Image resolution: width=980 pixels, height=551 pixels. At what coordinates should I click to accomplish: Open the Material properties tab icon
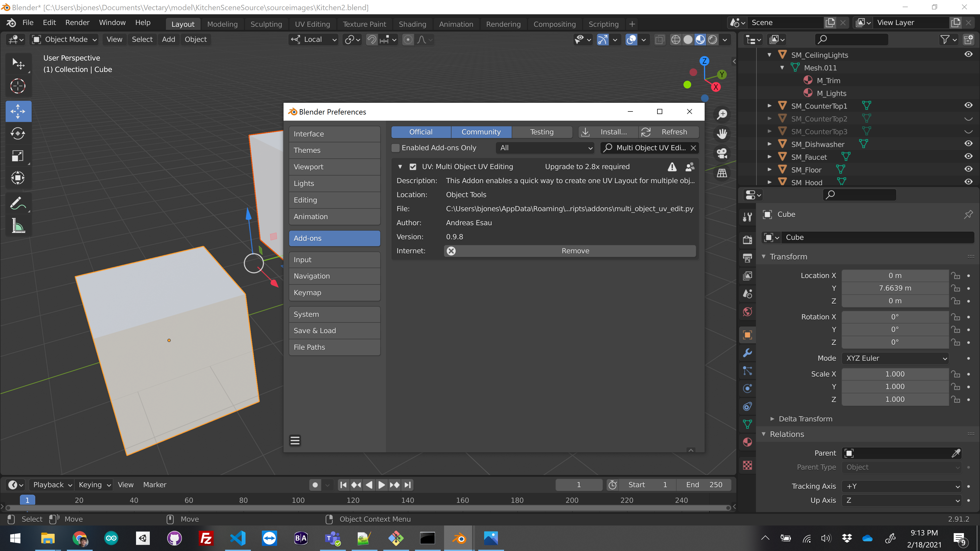tap(747, 442)
